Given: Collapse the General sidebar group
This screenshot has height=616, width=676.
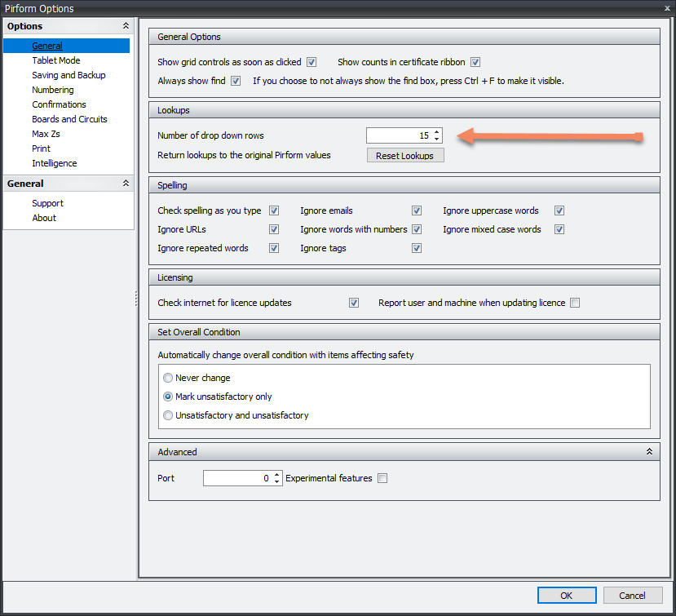Looking at the screenshot, I should pos(126,184).
